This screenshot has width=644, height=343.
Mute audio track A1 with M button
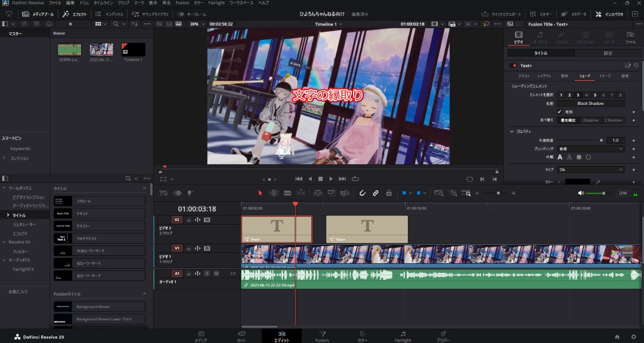216,273
